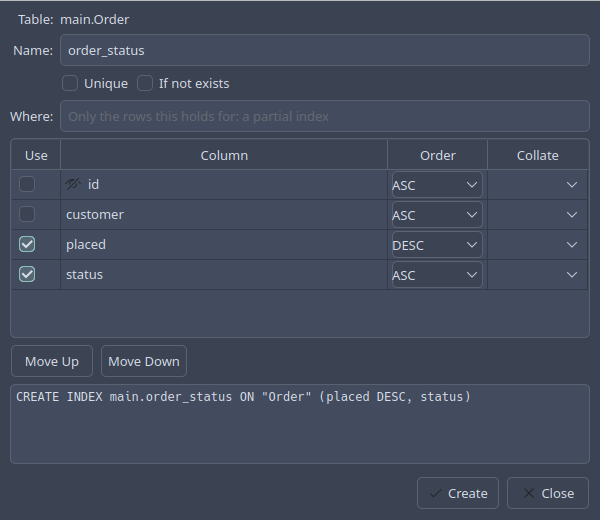Enable the Unique checkbox
This screenshot has width=600, height=520.
(70, 83)
